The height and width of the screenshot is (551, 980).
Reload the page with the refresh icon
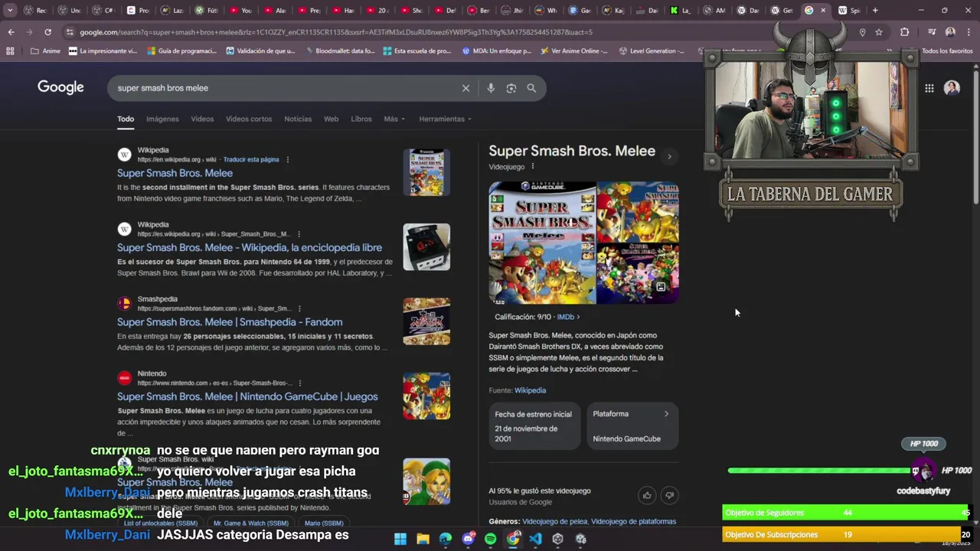click(x=47, y=32)
